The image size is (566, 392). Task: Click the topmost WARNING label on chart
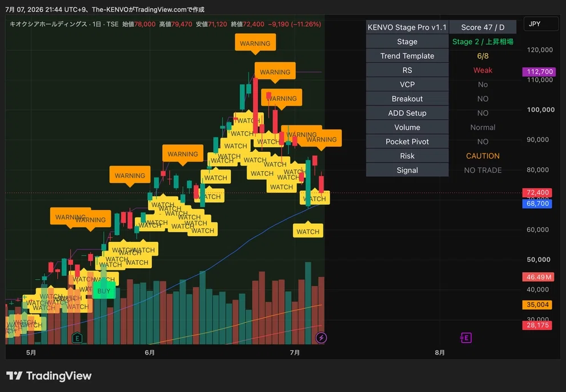[255, 43]
